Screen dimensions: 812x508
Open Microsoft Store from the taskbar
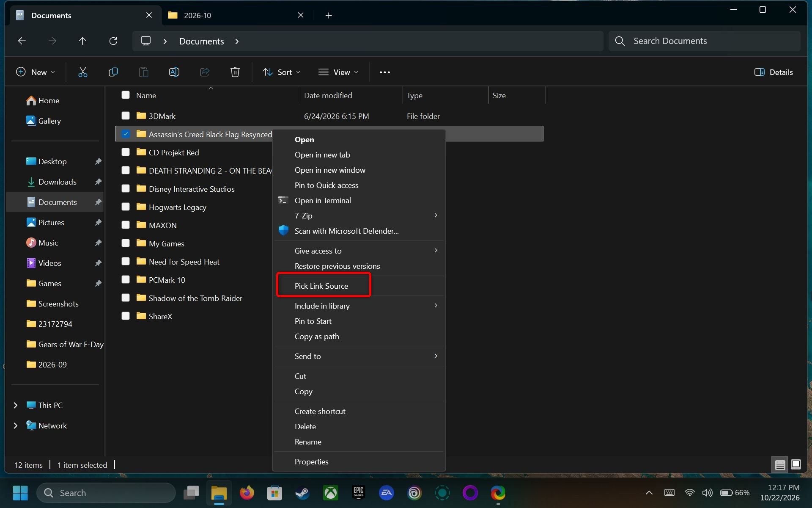[x=274, y=493]
